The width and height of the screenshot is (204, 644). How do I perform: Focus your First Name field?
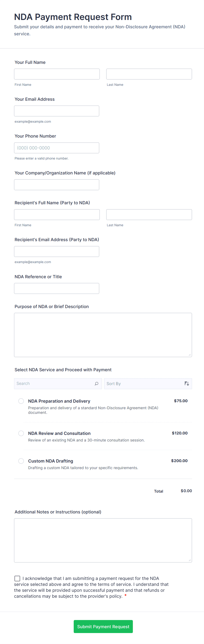click(x=57, y=74)
